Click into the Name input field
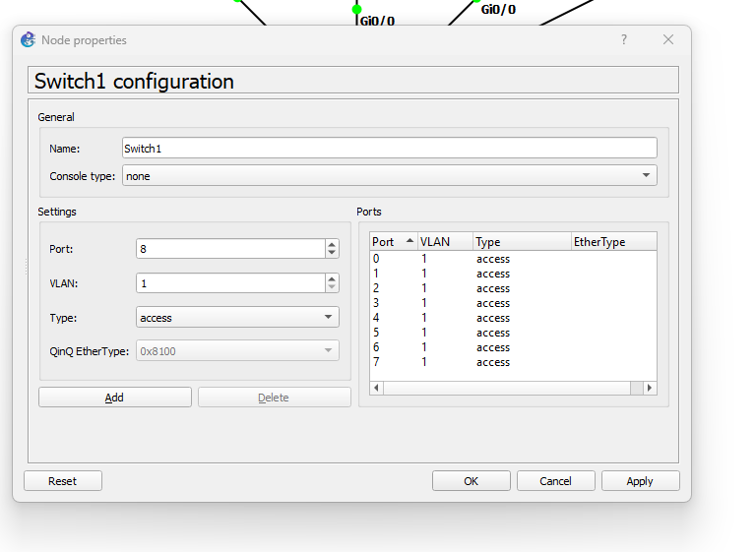Image resolution: width=756 pixels, height=552 pixels. (389, 148)
